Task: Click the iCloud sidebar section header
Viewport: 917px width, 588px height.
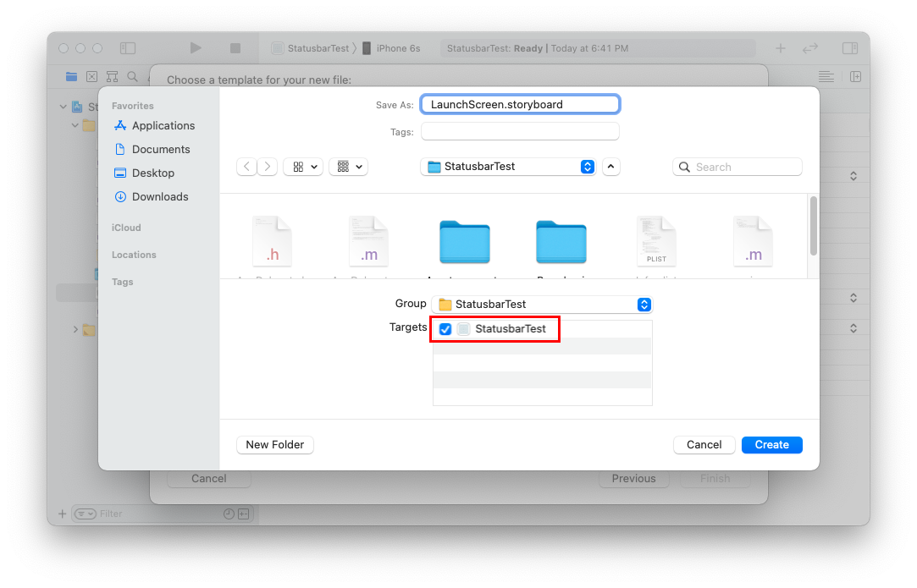Action: tap(126, 228)
